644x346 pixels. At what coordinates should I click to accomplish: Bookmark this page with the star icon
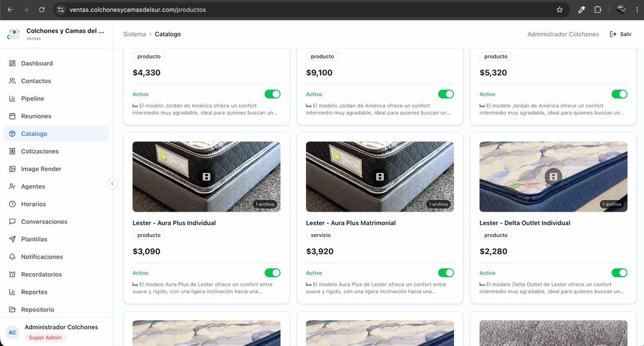tap(560, 10)
